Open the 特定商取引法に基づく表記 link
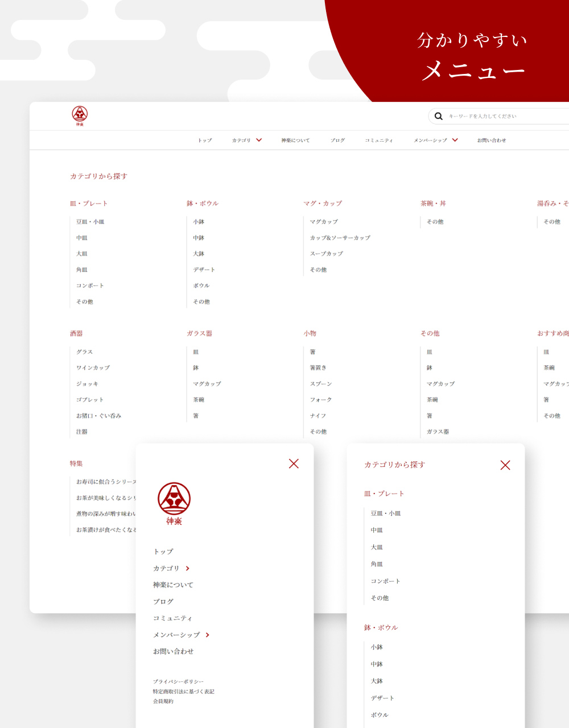 click(x=184, y=692)
